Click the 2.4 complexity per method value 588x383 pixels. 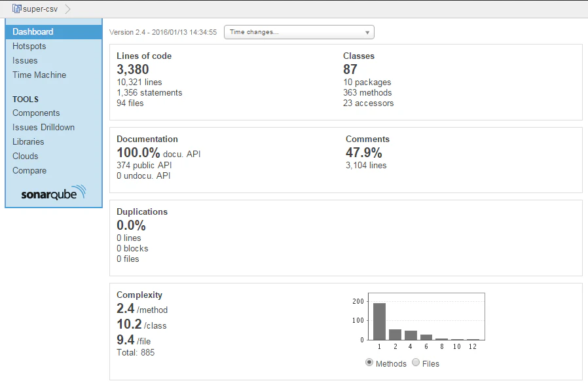125,308
